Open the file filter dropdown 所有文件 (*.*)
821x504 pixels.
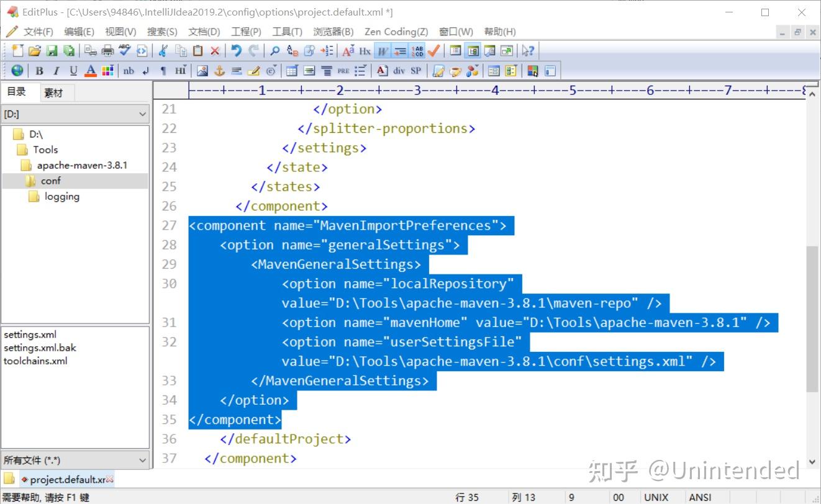pyautogui.click(x=75, y=460)
